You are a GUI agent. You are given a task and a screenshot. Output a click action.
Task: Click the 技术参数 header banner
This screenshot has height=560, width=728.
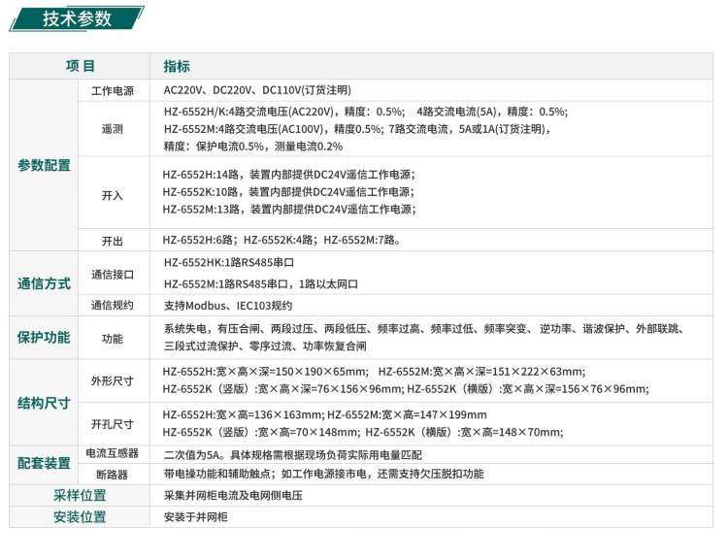(77, 18)
